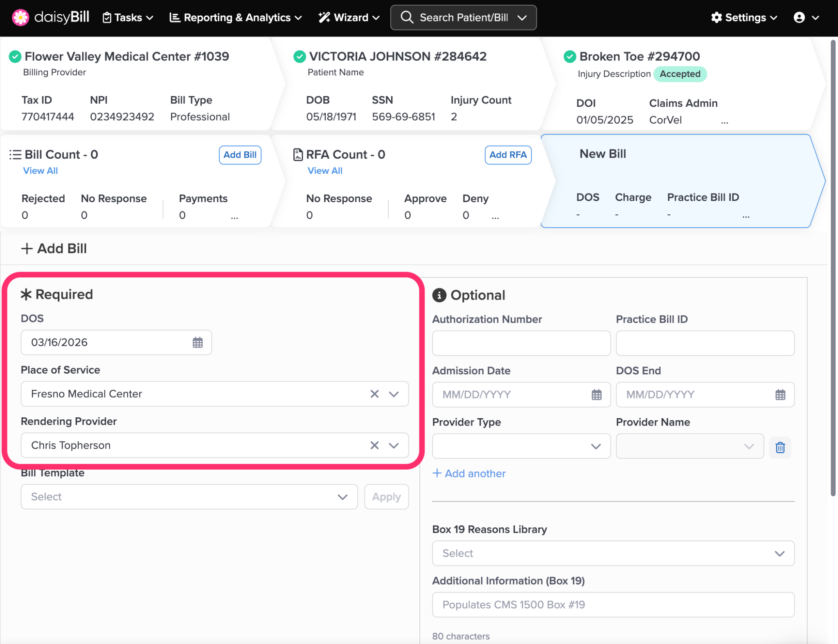Clear Fresno Medical Center selection
Screen dimensions: 838x644
tap(374, 394)
